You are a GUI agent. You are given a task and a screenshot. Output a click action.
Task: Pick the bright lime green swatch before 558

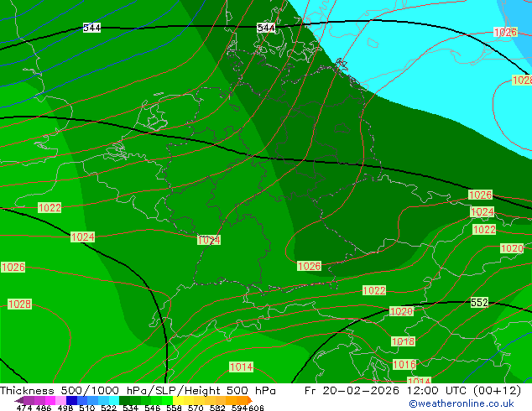point(167,400)
